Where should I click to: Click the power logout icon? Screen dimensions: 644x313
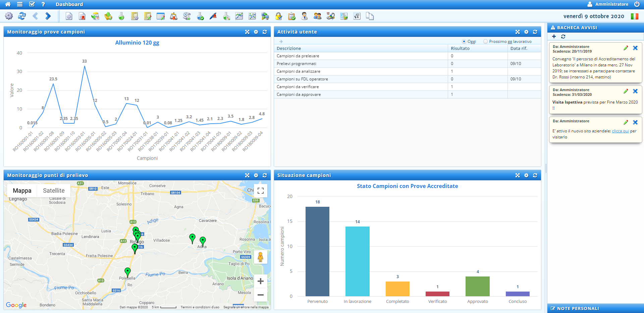637,4
